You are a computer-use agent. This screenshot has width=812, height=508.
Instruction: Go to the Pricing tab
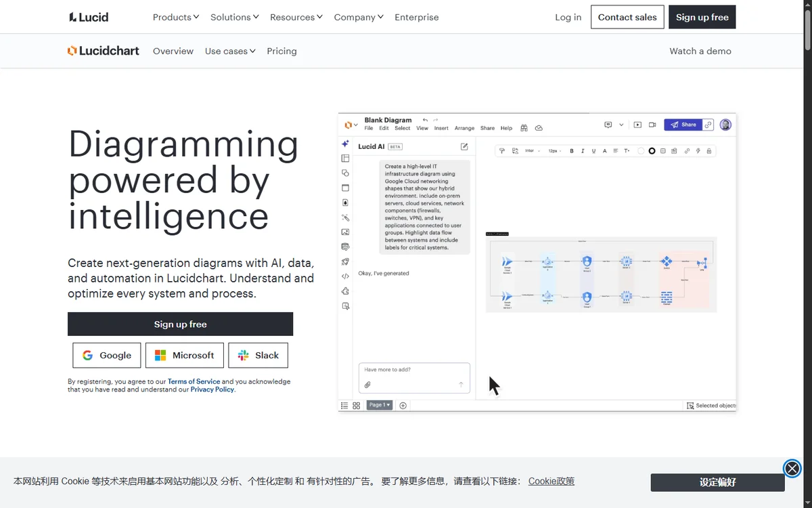281,51
